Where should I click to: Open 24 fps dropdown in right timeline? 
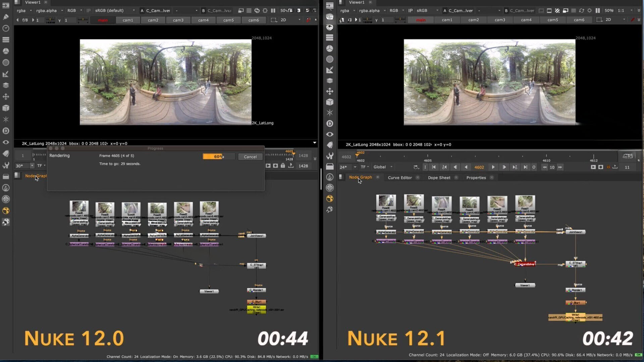click(348, 167)
